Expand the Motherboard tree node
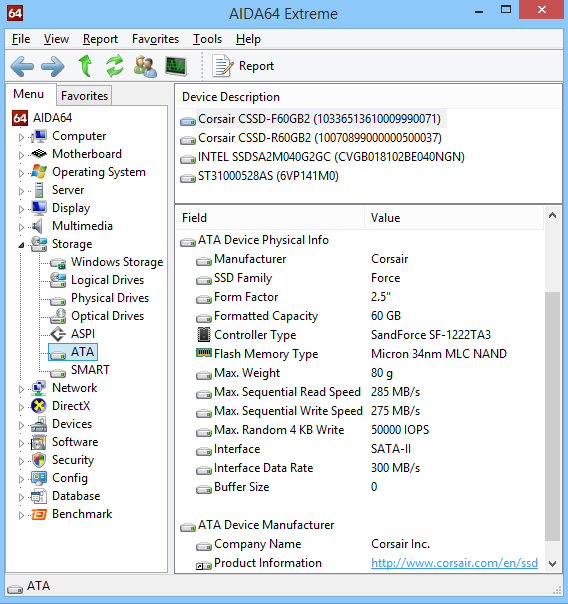 tap(22, 155)
